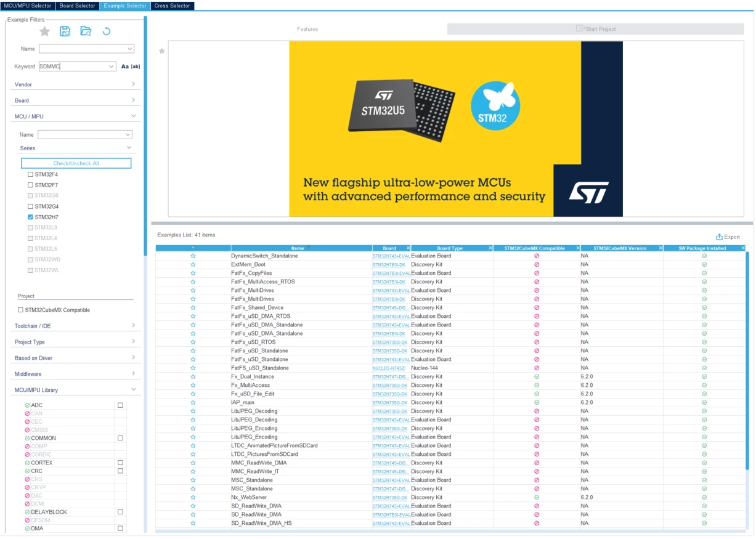Open the MCU/MPU Name dropdown
The image size is (756, 539).
coord(128,134)
